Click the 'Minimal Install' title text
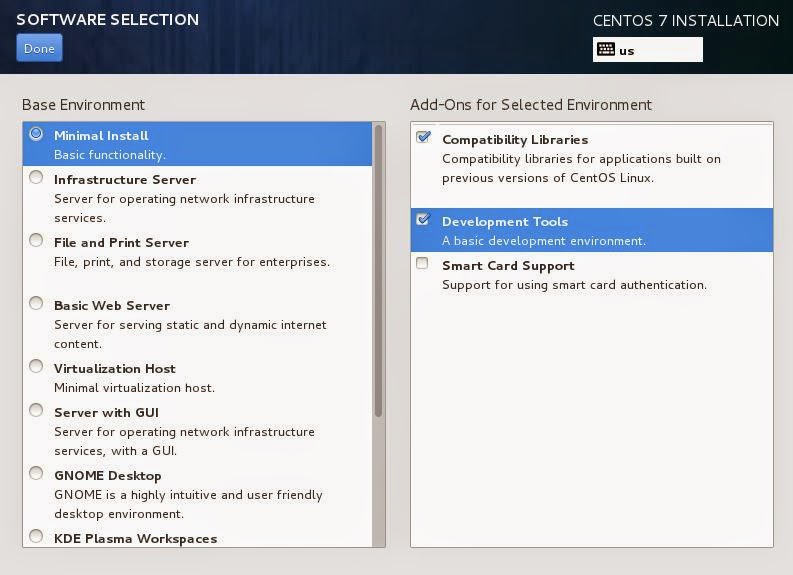 101,136
